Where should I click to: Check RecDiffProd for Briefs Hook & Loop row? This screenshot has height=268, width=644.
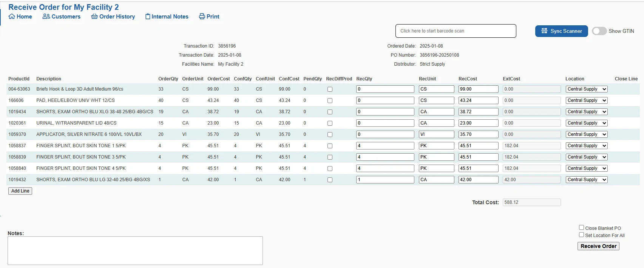coord(330,89)
